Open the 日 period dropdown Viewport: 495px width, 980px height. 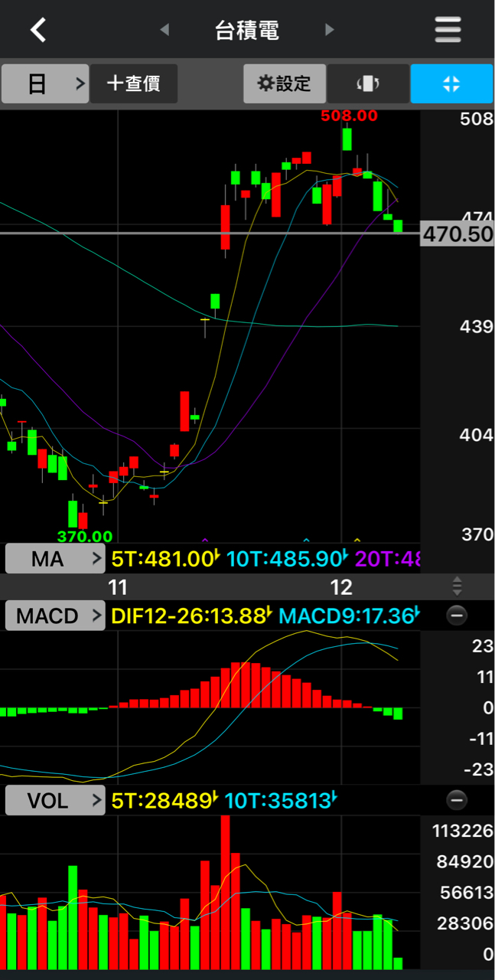(45, 83)
